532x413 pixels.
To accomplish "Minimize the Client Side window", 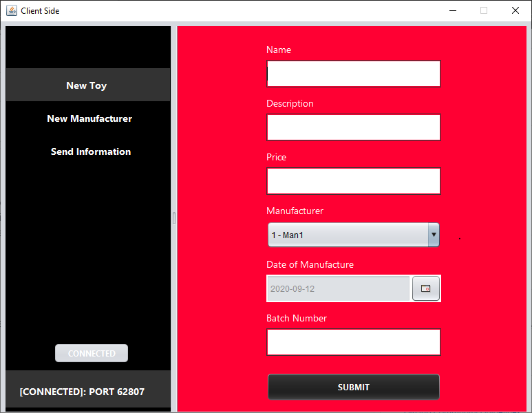I will pos(453,10).
